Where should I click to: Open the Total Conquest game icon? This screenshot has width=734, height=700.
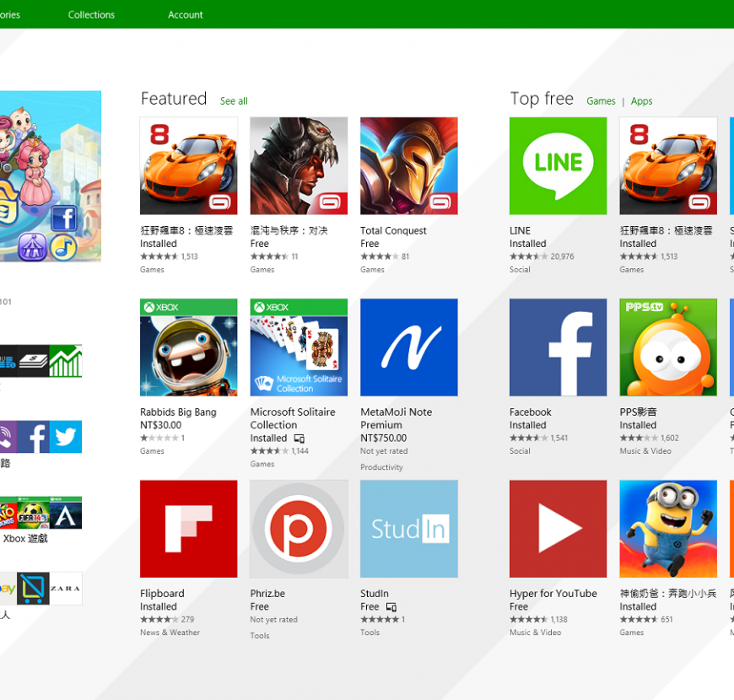pyautogui.click(x=409, y=165)
